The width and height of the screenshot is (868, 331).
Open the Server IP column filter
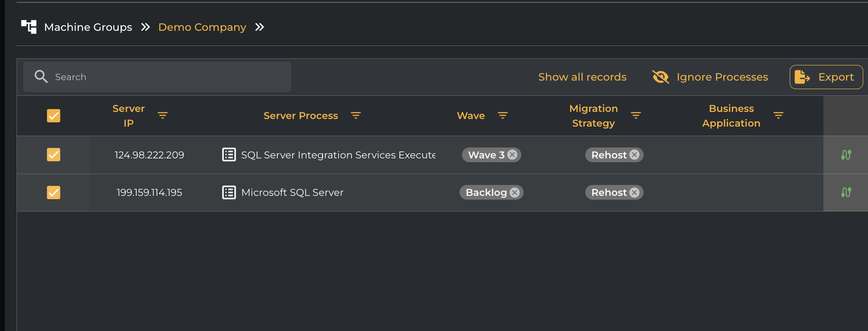[x=163, y=116]
